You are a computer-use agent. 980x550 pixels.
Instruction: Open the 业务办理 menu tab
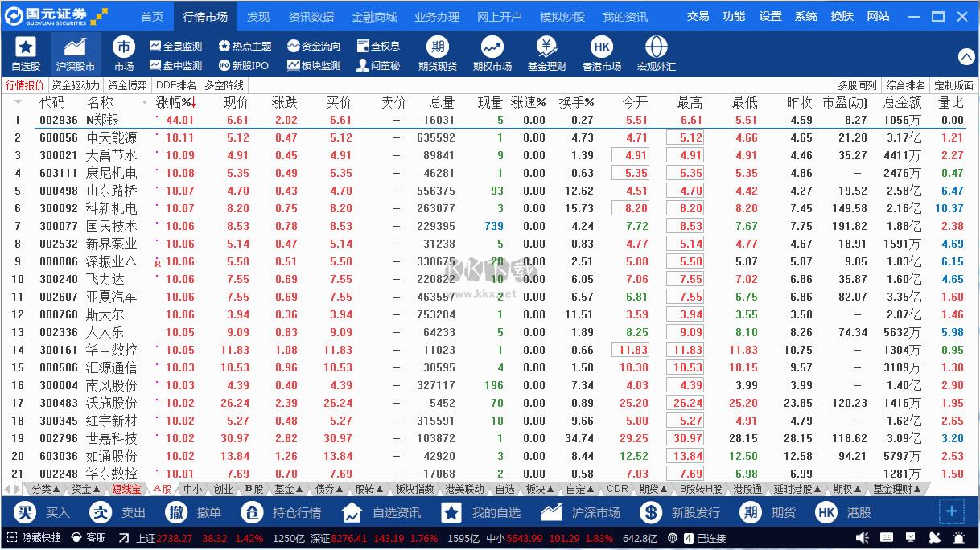pyautogui.click(x=437, y=16)
